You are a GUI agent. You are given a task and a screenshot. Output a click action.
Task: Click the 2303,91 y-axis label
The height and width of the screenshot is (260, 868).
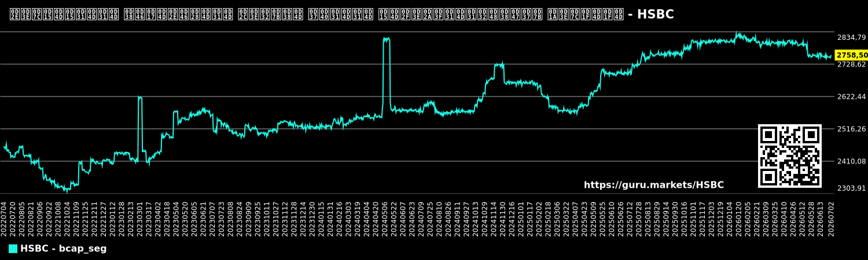point(851,188)
